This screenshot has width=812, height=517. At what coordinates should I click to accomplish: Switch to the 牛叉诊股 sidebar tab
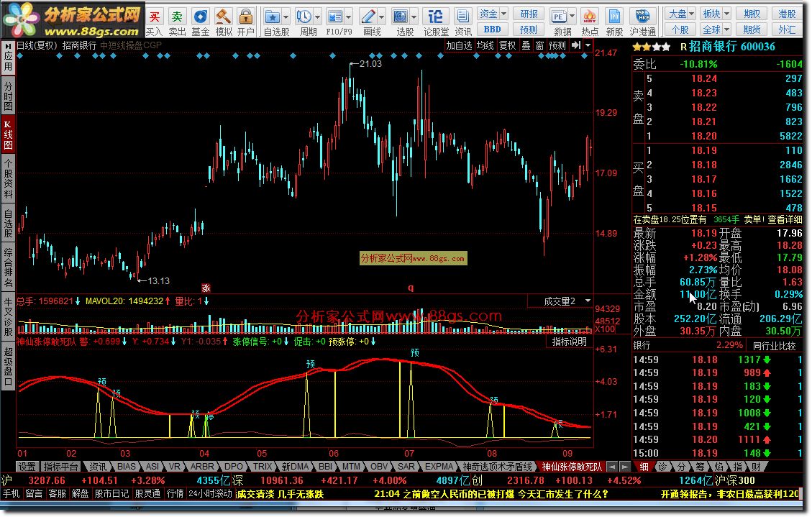(x=9, y=316)
